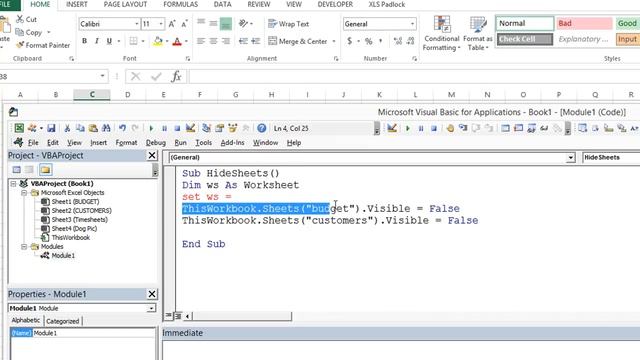The height and width of the screenshot is (360, 640).
Task: Toggle Align Left in Alignment group
Action: [x=201, y=41]
